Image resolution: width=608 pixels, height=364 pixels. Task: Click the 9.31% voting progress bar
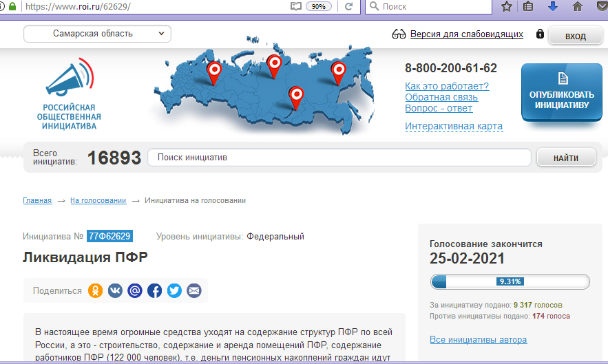pyautogui.click(x=510, y=281)
